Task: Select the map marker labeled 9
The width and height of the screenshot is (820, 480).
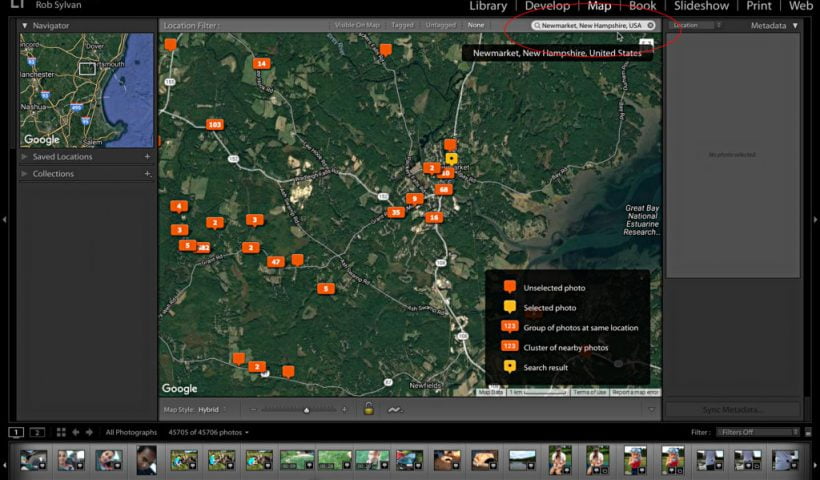Action: pyautogui.click(x=415, y=199)
